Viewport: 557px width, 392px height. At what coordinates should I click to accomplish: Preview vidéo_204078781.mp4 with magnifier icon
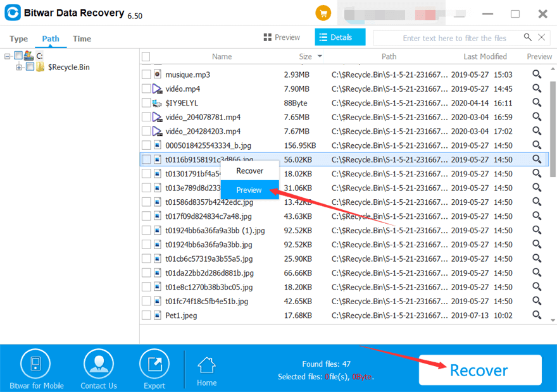tap(536, 117)
